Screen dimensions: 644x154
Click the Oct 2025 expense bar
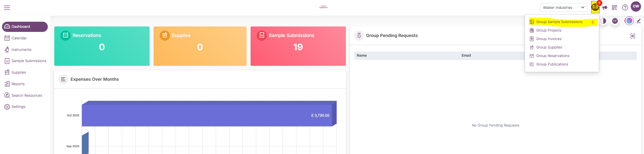(207, 115)
